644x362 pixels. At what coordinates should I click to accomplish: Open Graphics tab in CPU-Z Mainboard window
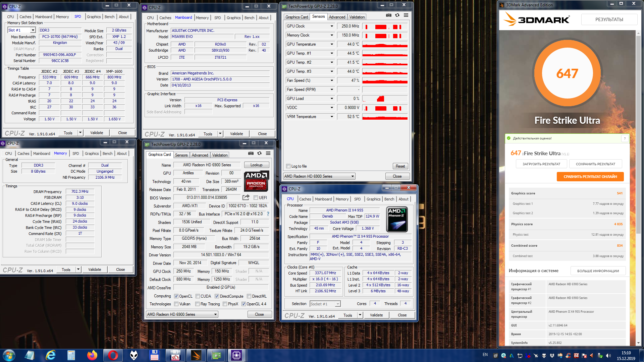pos(233,18)
